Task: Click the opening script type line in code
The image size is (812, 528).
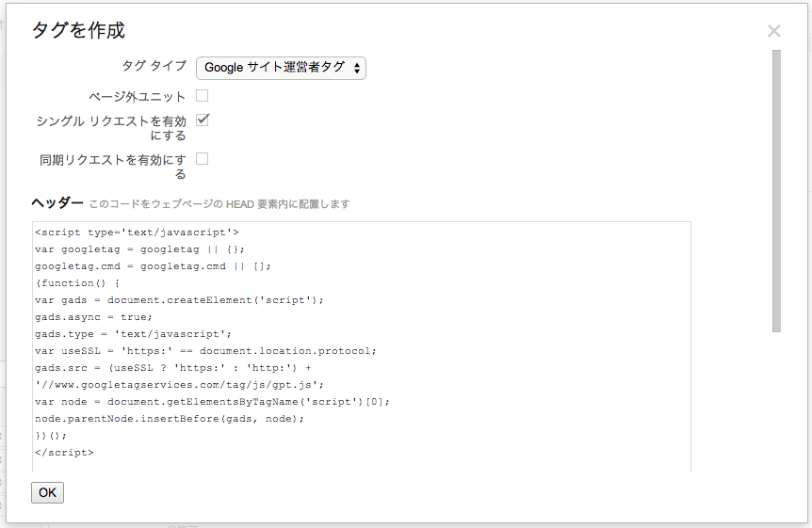Action: (x=137, y=232)
